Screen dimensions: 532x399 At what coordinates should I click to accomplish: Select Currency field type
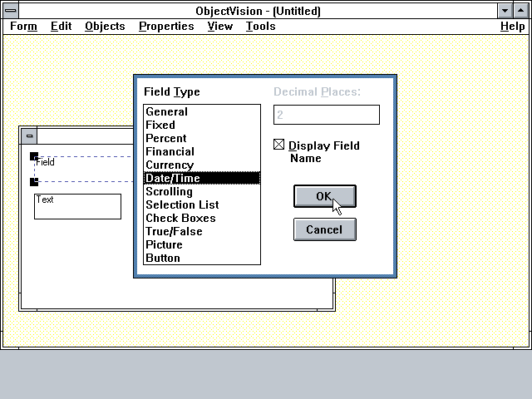pos(202,165)
